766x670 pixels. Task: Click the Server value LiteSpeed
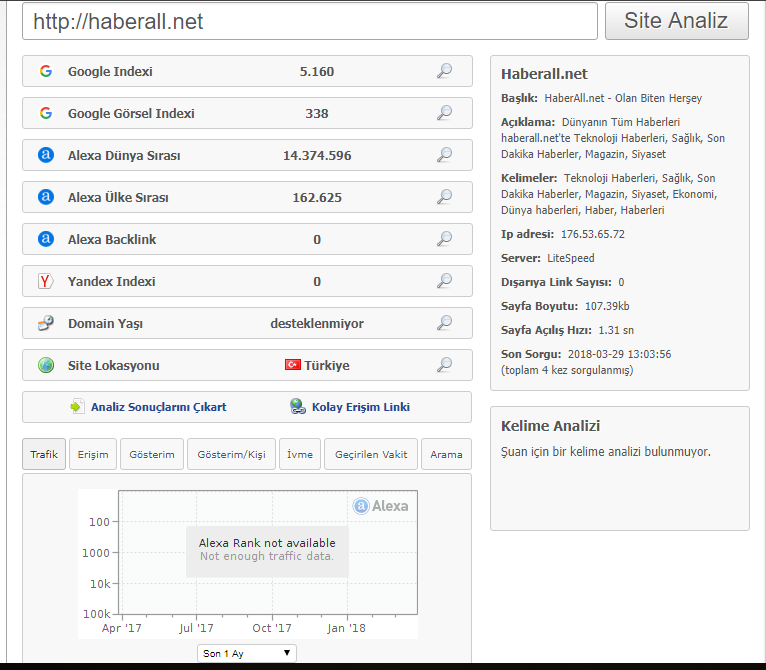point(571,258)
